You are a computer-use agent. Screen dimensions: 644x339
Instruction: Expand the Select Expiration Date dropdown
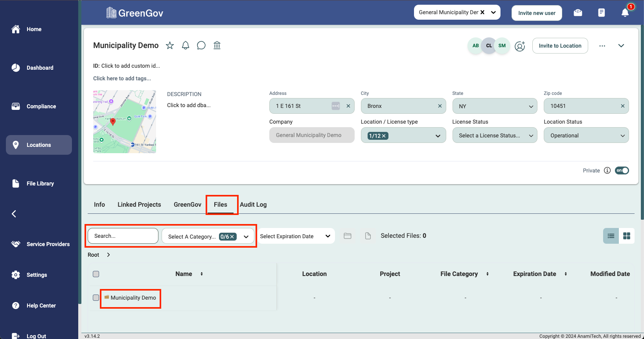295,236
